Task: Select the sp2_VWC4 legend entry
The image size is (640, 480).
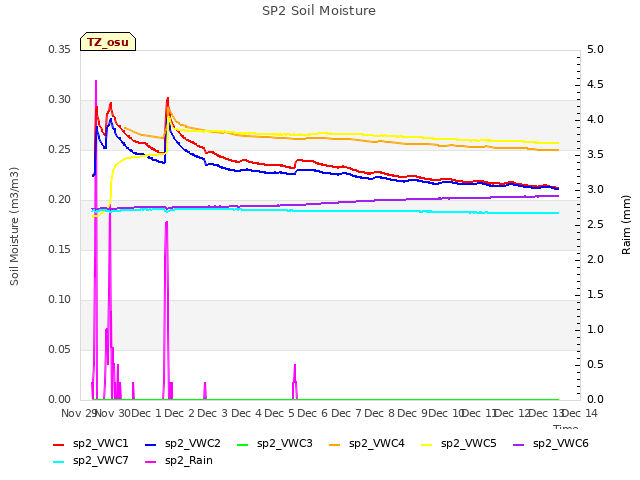Action: (367, 444)
